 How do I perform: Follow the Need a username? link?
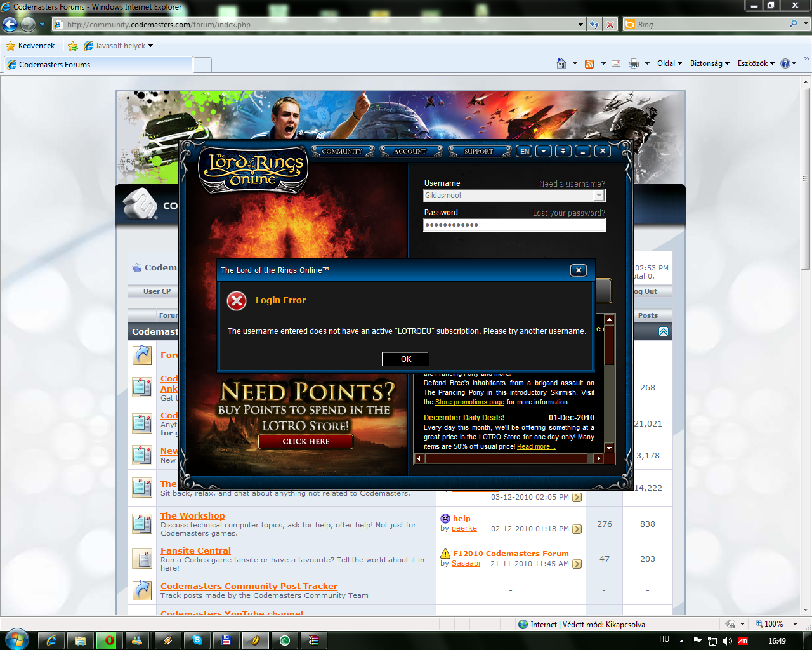pos(572,183)
